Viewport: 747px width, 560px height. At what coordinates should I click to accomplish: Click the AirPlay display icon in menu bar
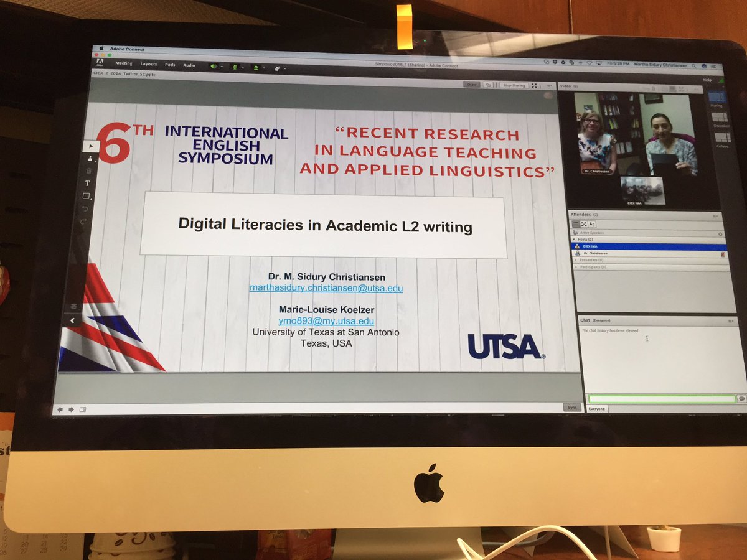[598, 63]
